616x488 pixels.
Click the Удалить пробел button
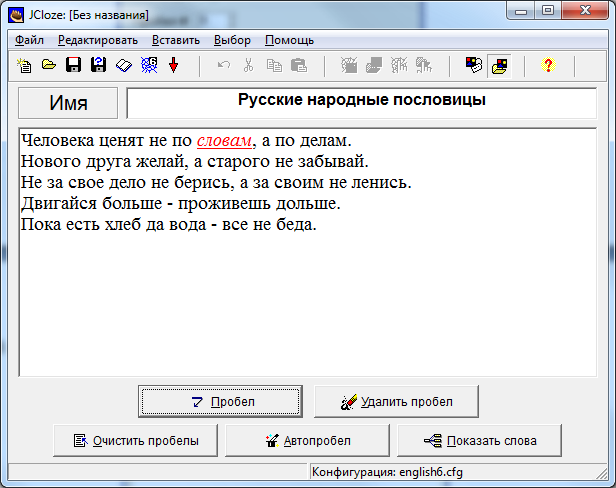click(x=396, y=402)
